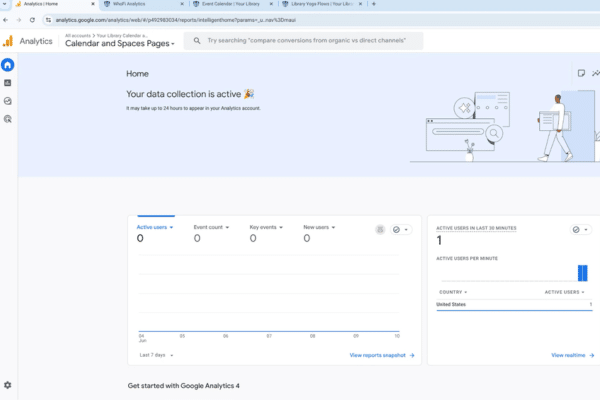Click the Active Users in Last 30 Minutes label
Image resolution: width=600 pixels, height=400 pixels.
476,228
